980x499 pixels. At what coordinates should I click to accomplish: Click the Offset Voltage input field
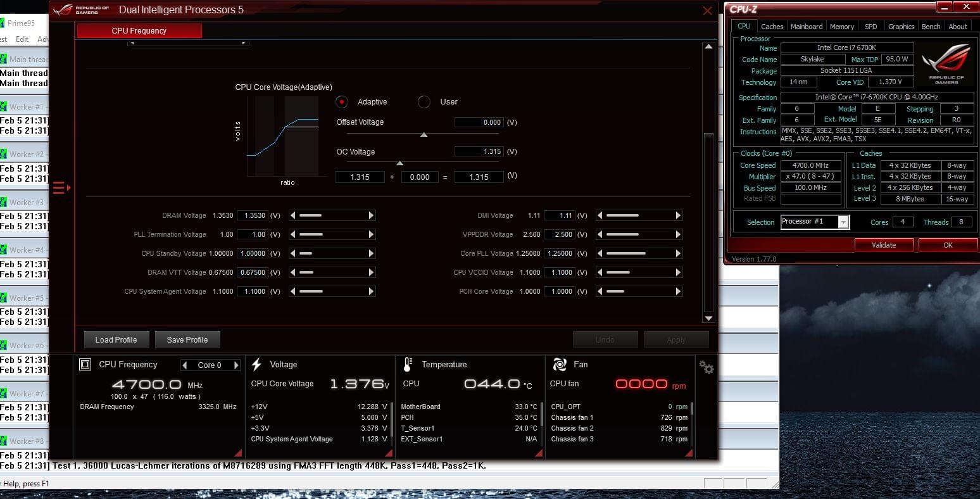point(479,122)
